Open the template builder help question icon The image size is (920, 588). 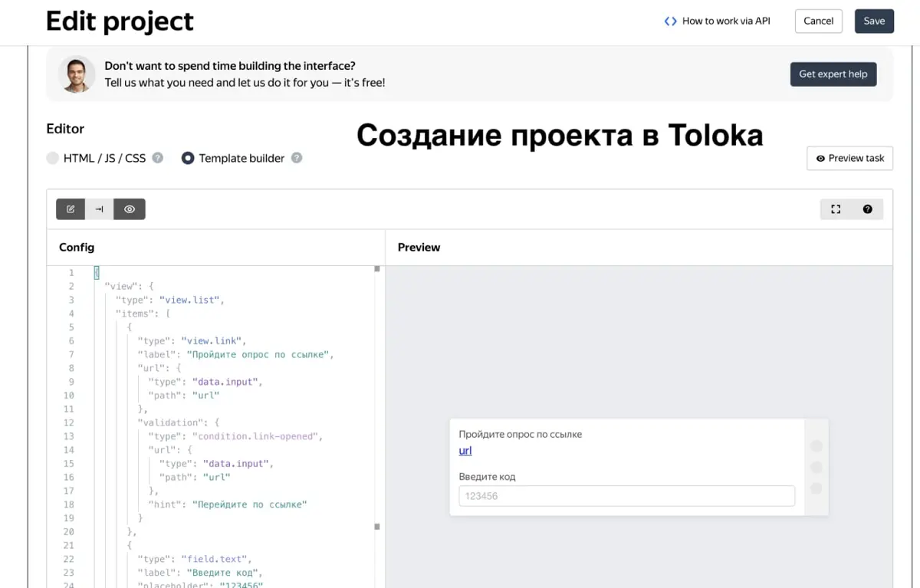867,209
